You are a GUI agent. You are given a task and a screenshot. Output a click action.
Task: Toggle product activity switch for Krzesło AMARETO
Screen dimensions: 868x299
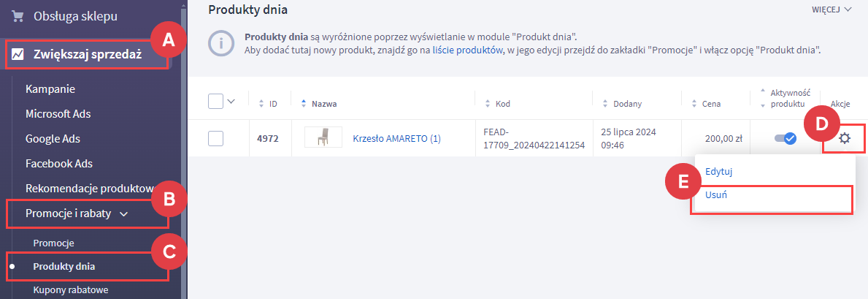(785, 138)
